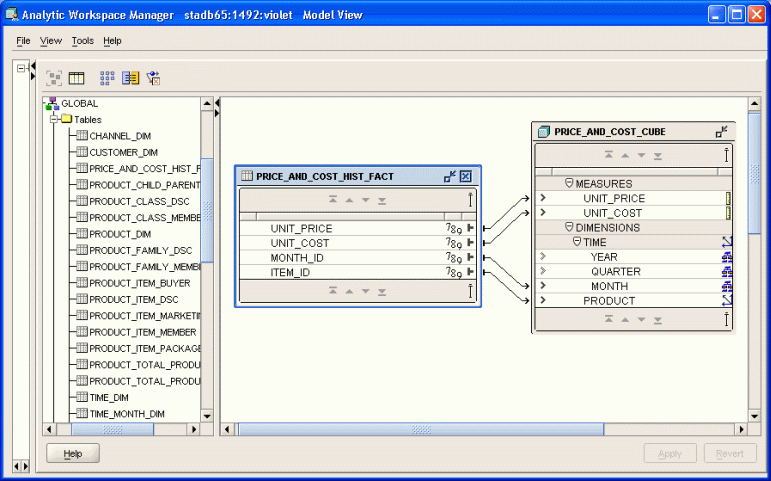Collapse the MEASURES group in cube
This screenshot has height=481, width=771.
click(569, 184)
